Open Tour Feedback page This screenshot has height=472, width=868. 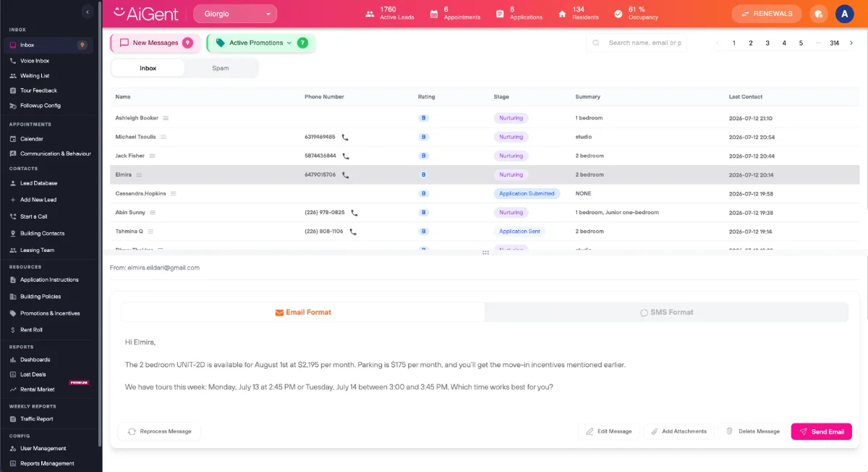[38, 90]
